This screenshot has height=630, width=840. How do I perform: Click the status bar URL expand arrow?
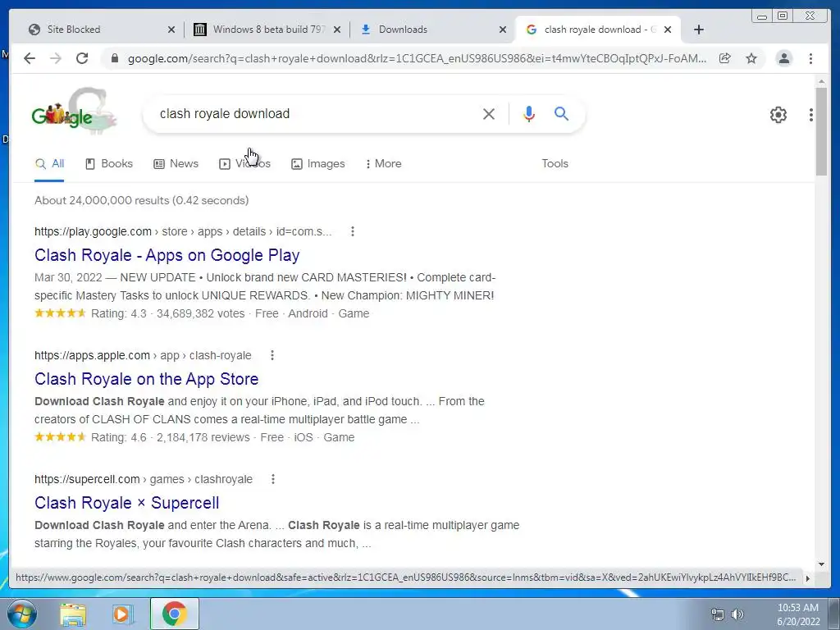pos(807,578)
